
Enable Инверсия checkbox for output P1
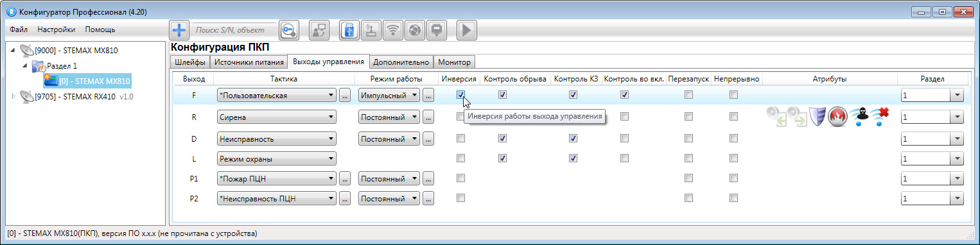(460, 178)
